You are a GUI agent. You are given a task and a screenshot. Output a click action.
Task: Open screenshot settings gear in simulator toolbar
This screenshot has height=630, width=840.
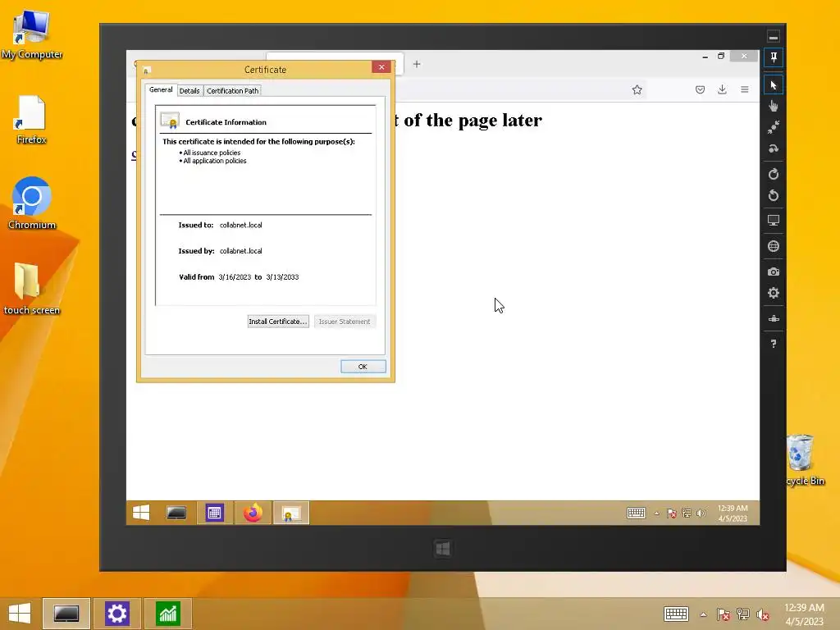click(774, 293)
